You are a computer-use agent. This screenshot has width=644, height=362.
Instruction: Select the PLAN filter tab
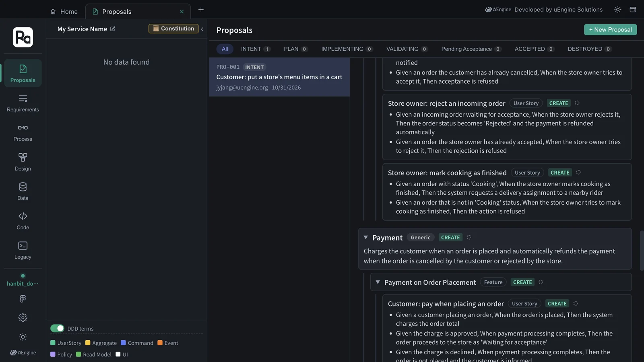296,49
